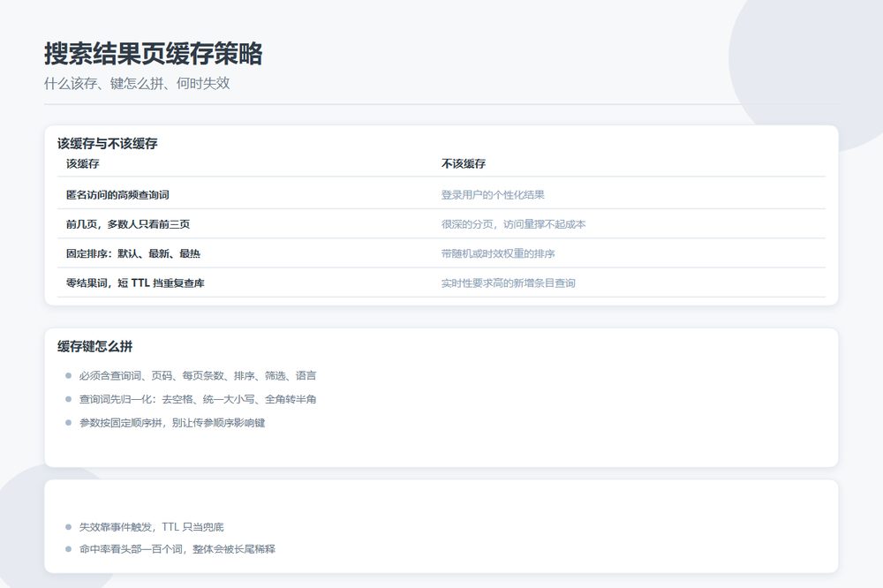Click cell 实时性要求高的新增条目查询
The image size is (883, 588).
tap(508, 283)
